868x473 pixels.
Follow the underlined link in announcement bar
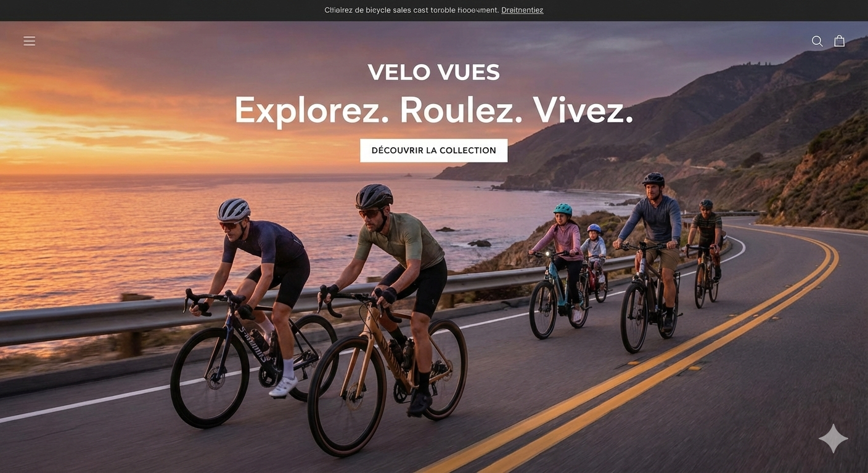point(522,10)
